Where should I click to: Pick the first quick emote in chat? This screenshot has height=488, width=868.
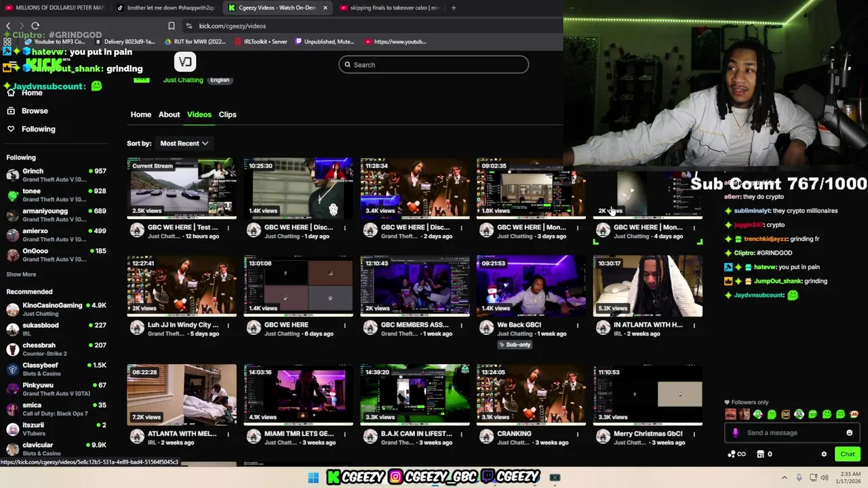point(730,414)
